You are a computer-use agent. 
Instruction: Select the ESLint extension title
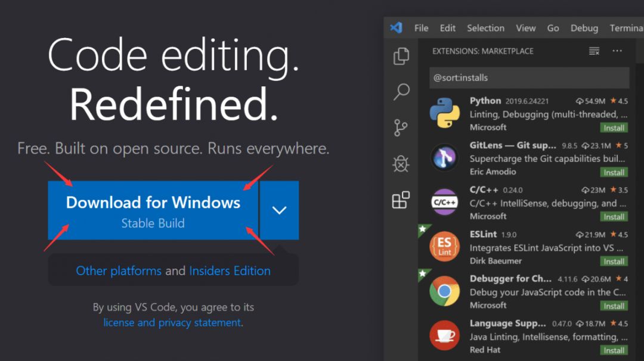483,234
